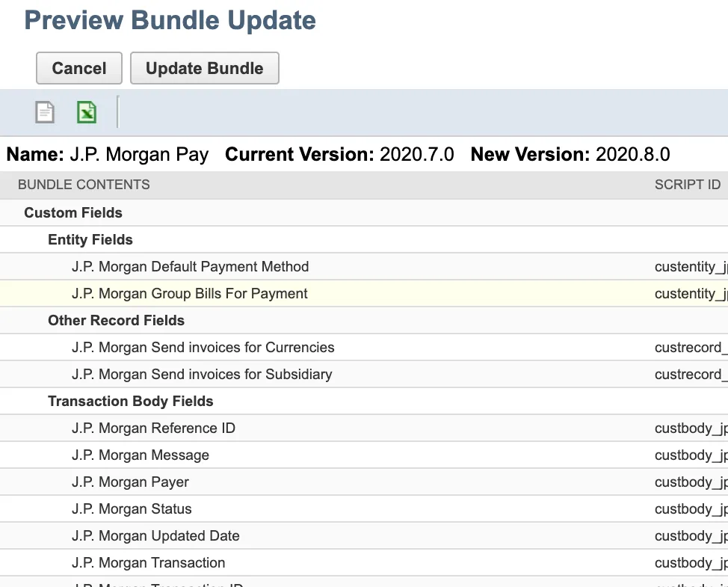The height and width of the screenshot is (587, 728).
Task: Select the Custom Fields group row
Action: tap(364, 212)
